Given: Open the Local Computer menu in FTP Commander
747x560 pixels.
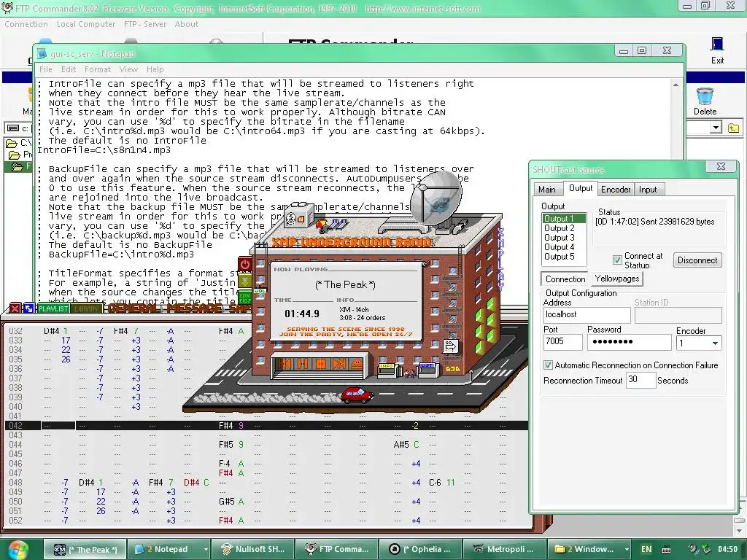Looking at the screenshot, I should pos(86,24).
